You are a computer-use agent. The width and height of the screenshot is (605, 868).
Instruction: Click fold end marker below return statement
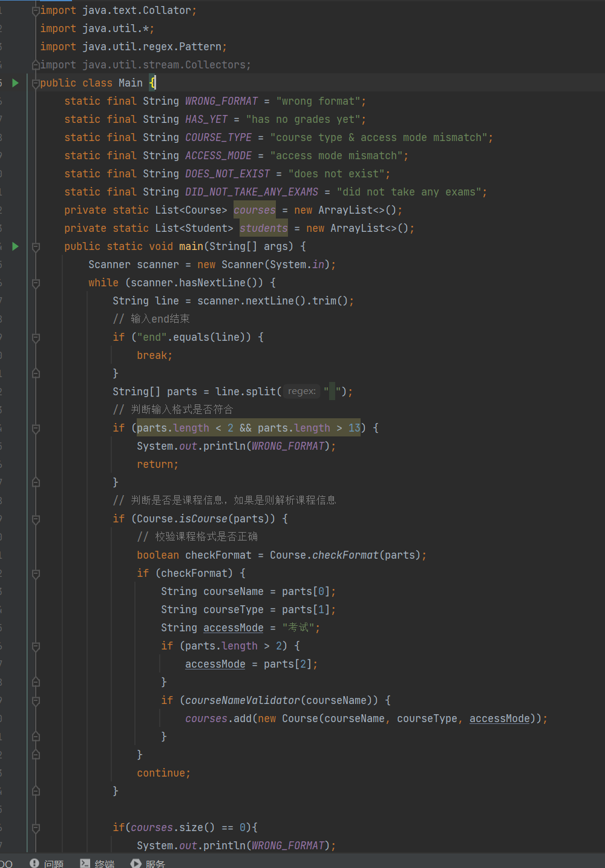click(x=36, y=482)
